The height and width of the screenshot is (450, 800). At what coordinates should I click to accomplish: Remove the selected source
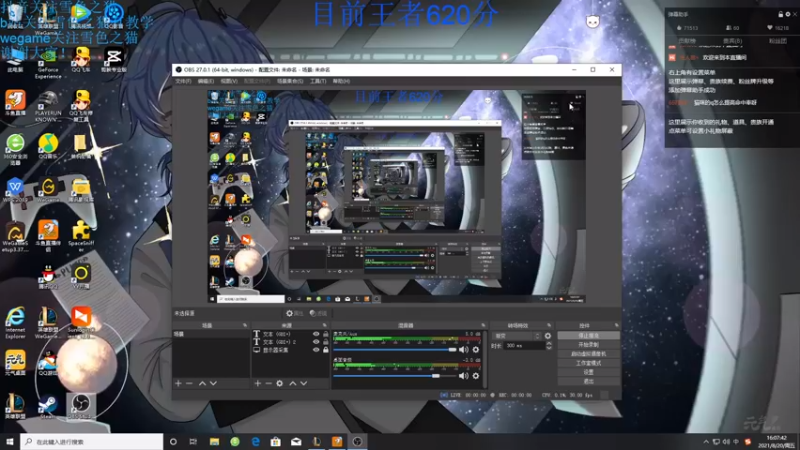pos(268,383)
